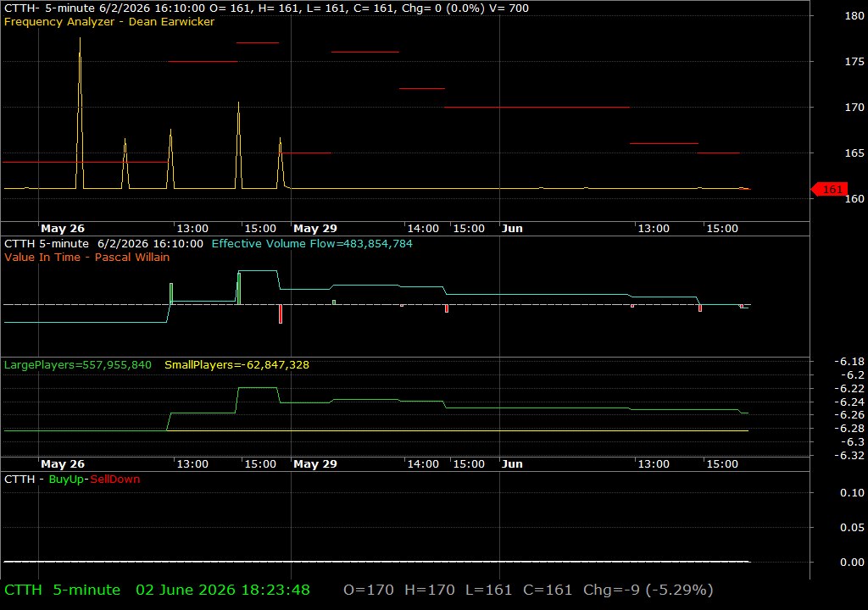Image resolution: width=868 pixels, height=610 pixels.
Task: Click L=161 in the status bar
Action: (489, 590)
